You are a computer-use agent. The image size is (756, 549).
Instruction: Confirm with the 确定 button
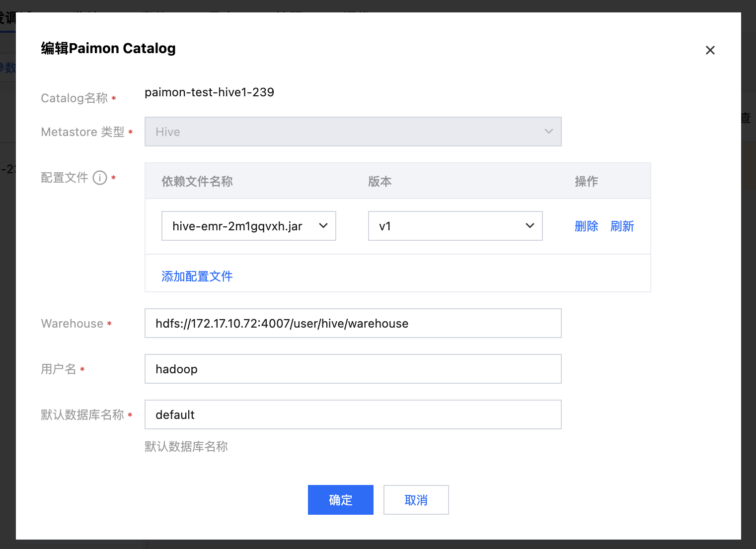(340, 500)
